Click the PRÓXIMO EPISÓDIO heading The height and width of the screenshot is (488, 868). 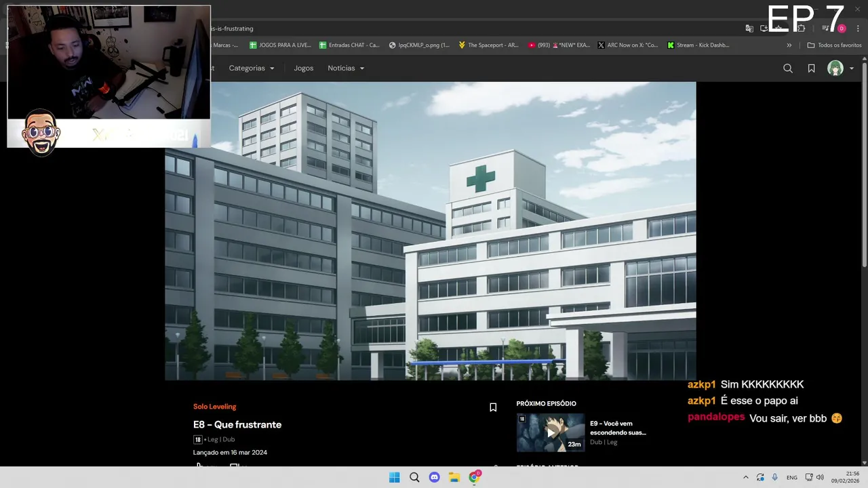coord(546,403)
